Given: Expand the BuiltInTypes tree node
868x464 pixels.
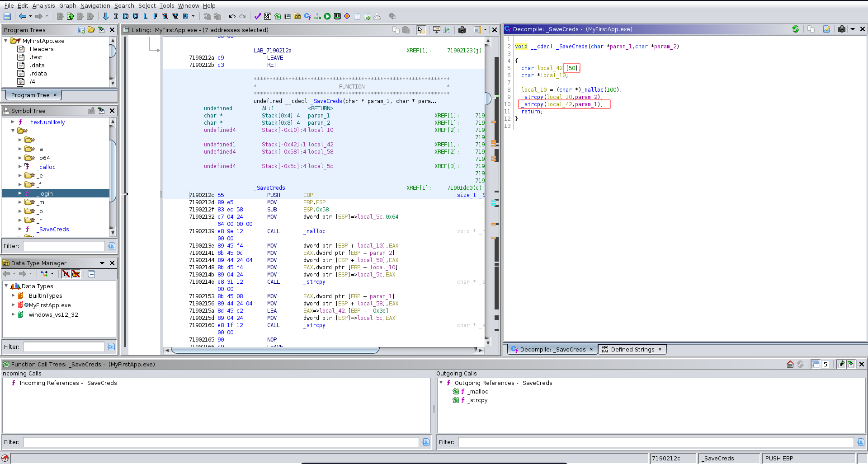Looking at the screenshot, I should [x=13, y=295].
